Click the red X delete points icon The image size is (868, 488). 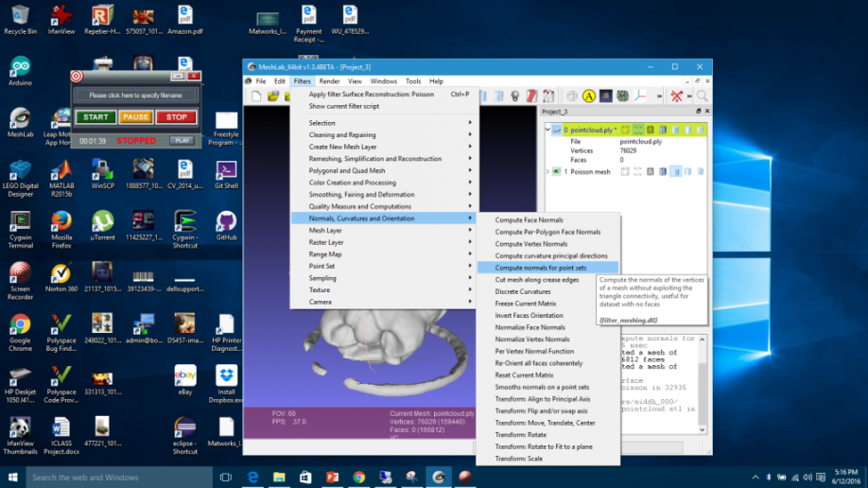(x=676, y=96)
